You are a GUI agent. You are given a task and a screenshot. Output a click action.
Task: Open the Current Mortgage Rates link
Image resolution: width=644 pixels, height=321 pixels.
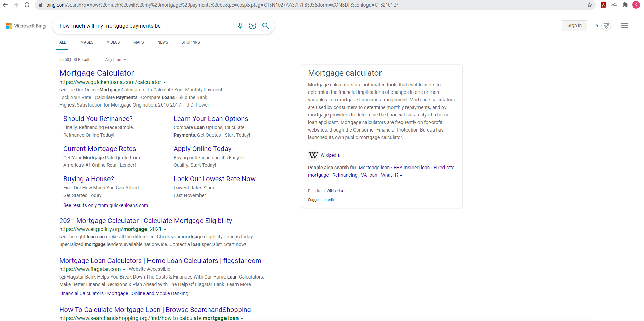[x=100, y=149]
